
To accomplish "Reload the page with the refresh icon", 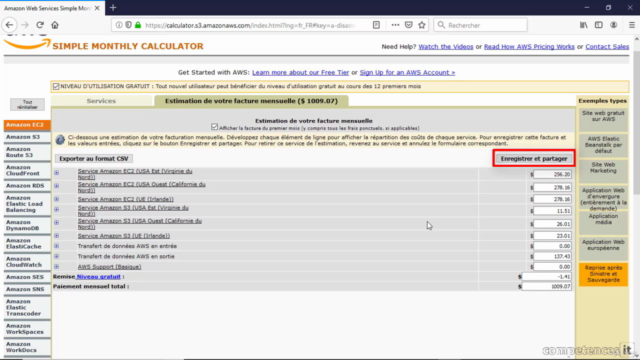I will [x=40, y=25].
